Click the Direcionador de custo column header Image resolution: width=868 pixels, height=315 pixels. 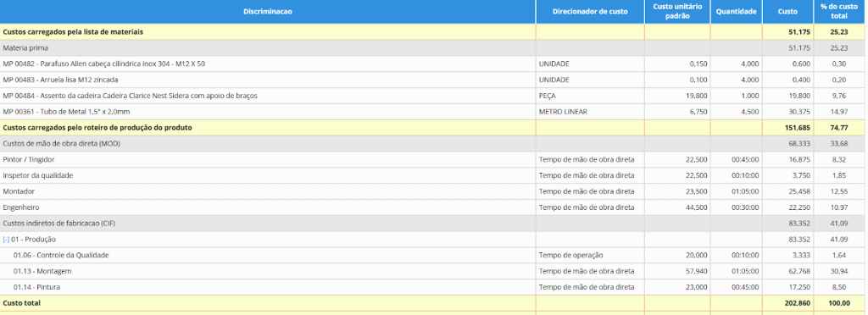(x=590, y=12)
